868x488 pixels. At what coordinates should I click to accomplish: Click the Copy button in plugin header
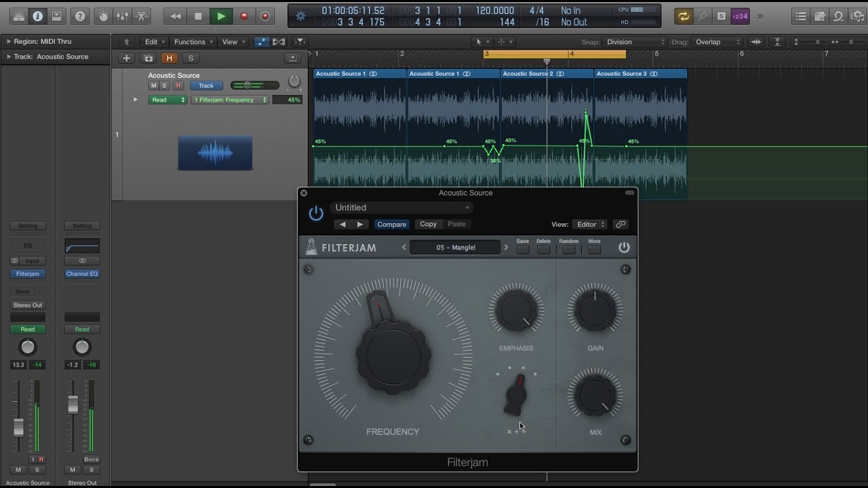pyautogui.click(x=429, y=224)
